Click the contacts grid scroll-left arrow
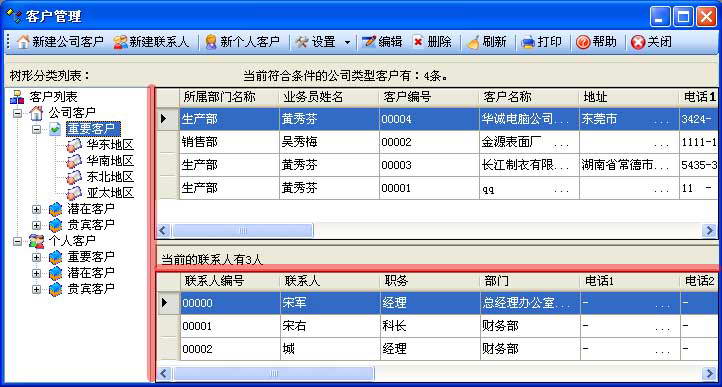 click(x=164, y=373)
